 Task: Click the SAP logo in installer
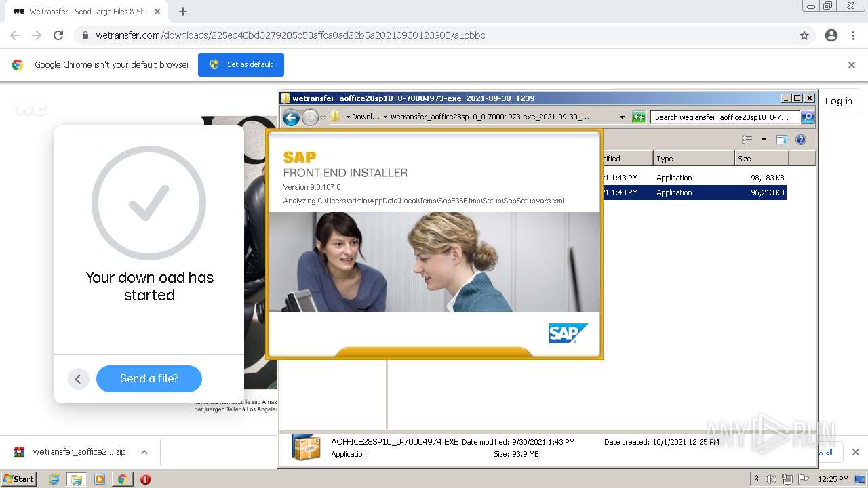568,333
